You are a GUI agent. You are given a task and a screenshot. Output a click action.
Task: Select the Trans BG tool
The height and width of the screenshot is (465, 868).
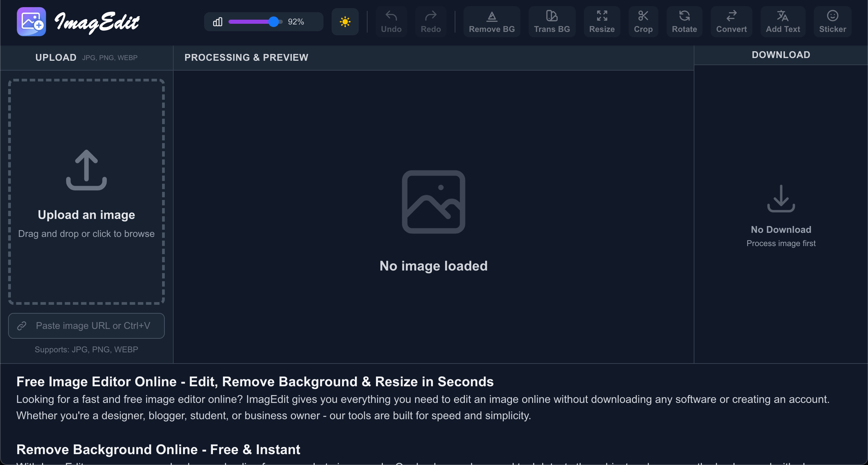tap(552, 22)
